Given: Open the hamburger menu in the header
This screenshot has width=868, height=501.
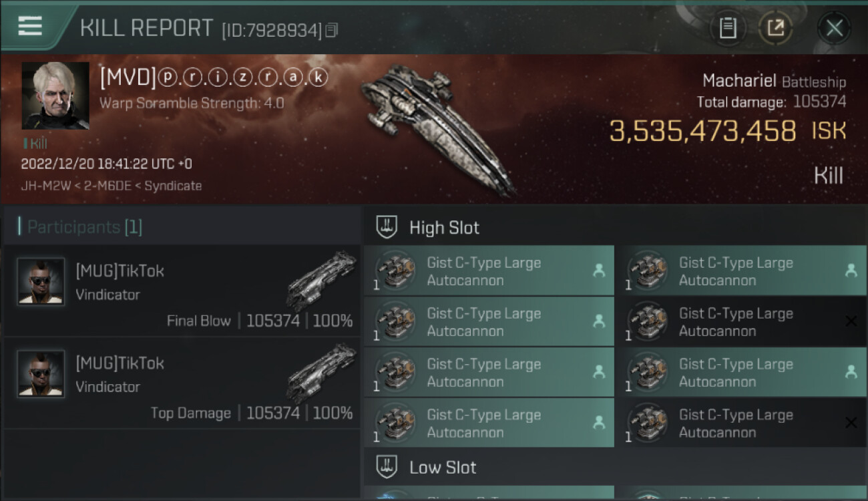Looking at the screenshot, I should coord(30,26).
